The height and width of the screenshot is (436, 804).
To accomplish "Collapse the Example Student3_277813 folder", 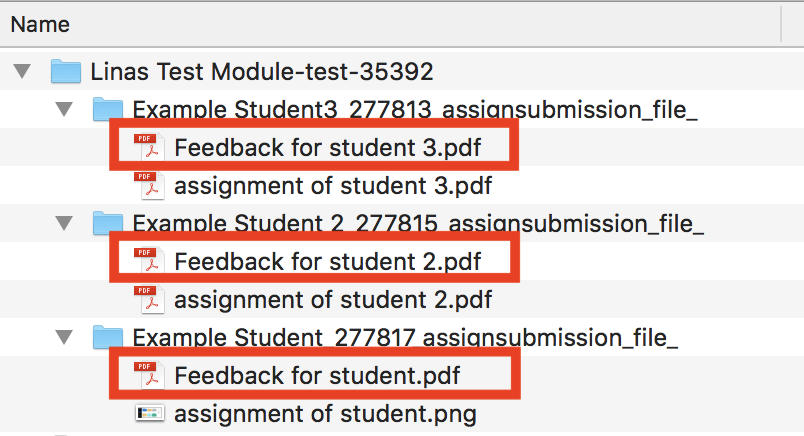I will click(x=64, y=109).
